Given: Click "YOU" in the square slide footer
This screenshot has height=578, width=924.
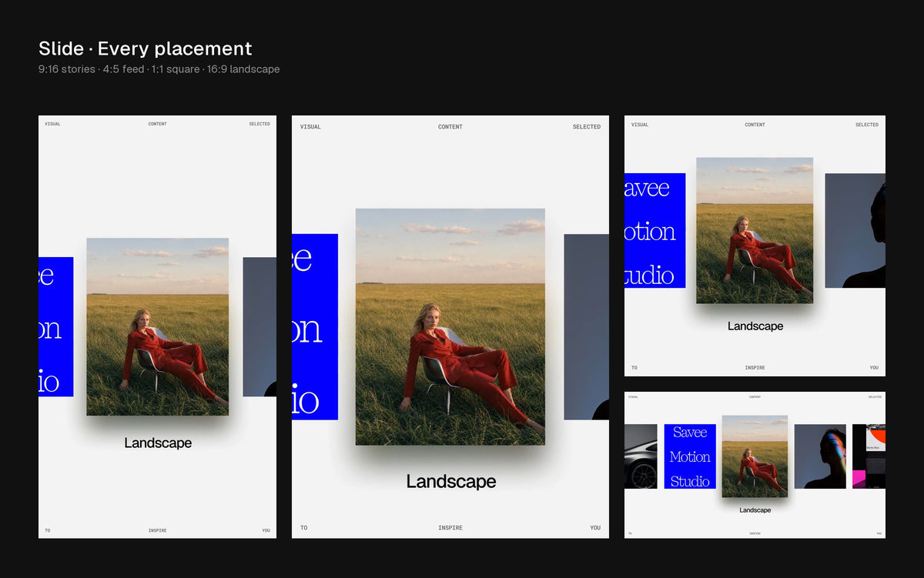Looking at the screenshot, I should point(874,368).
